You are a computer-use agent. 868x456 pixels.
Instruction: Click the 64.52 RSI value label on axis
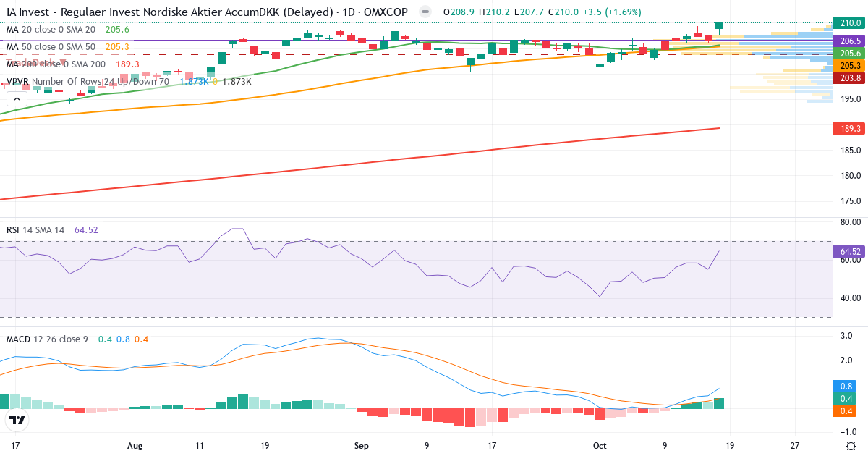pos(850,252)
